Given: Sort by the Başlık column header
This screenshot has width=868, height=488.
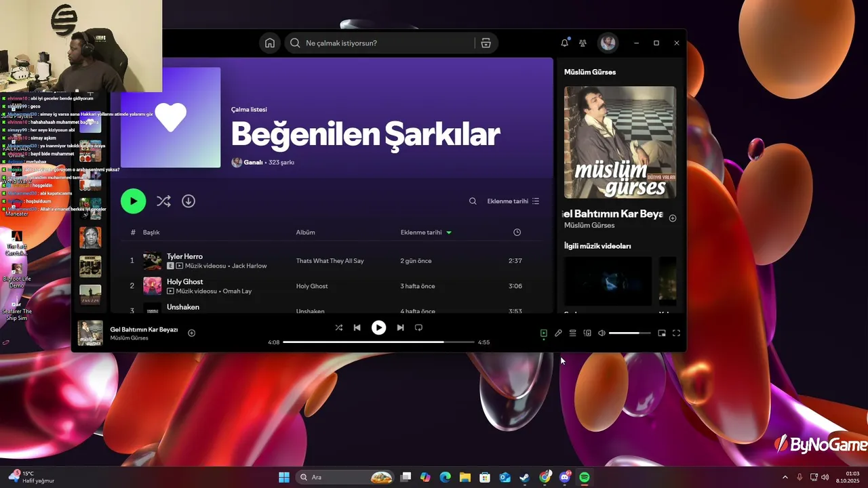Looking at the screenshot, I should point(151,232).
